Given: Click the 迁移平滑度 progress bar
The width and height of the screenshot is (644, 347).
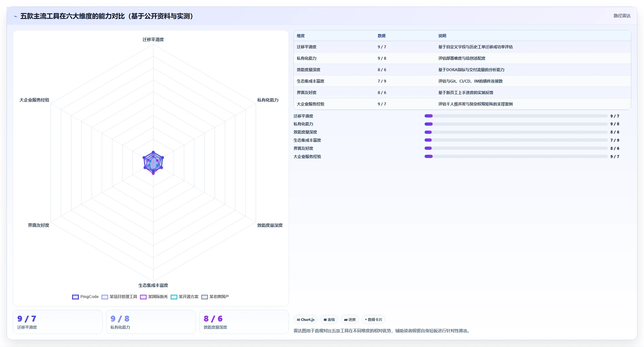Looking at the screenshot, I should (516, 116).
